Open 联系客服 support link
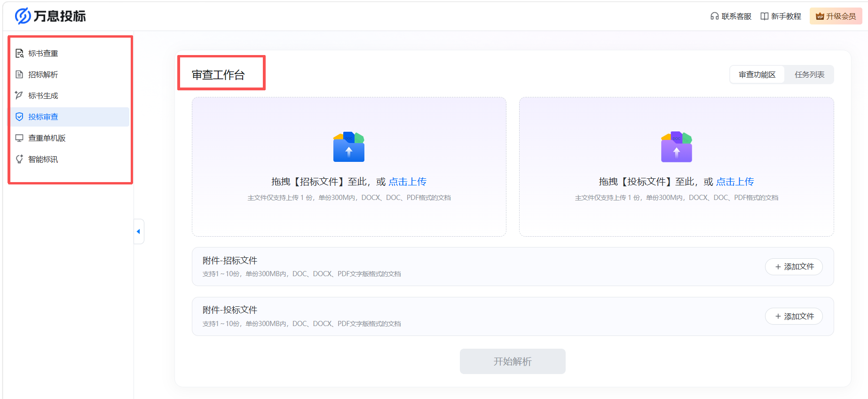The width and height of the screenshot is (868, 399). click(x=731, y=16)
